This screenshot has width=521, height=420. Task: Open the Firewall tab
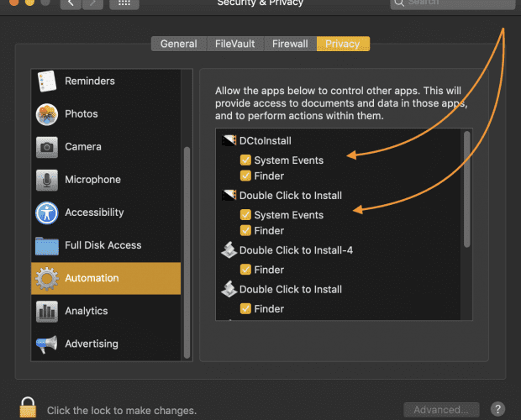[x=290, y=44]
